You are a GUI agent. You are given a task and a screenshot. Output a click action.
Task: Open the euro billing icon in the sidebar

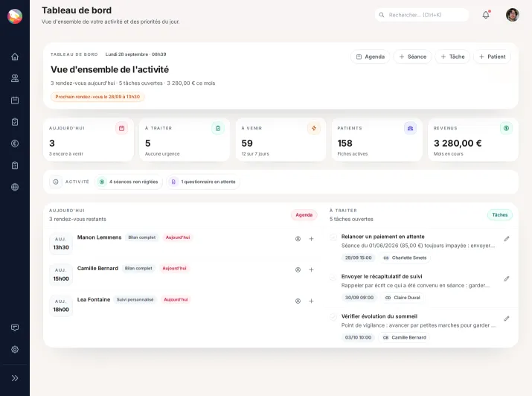tap(15, 144)
